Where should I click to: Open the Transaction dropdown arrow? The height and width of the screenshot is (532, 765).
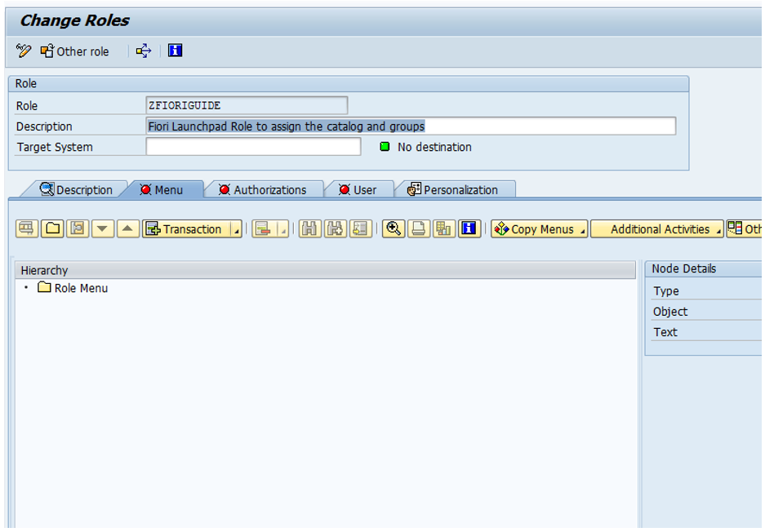point(237,230)
